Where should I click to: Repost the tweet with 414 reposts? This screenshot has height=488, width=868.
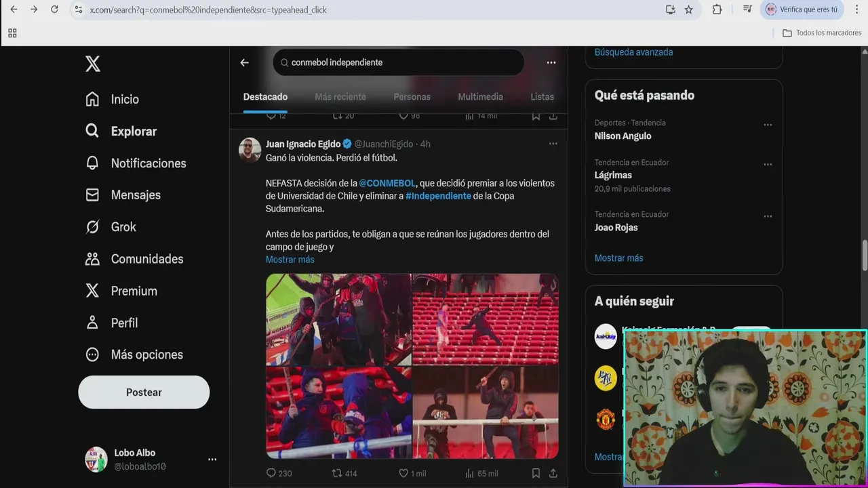click(344, 473)
